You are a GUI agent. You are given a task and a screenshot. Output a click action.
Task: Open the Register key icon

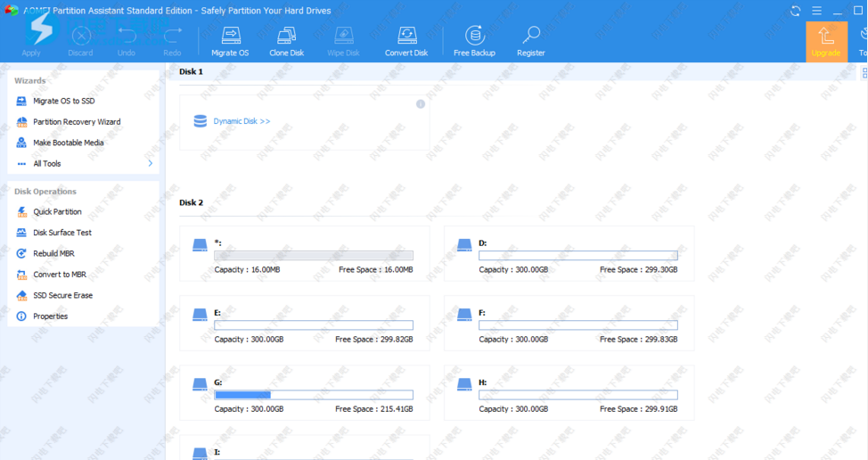tap(531, 36)
